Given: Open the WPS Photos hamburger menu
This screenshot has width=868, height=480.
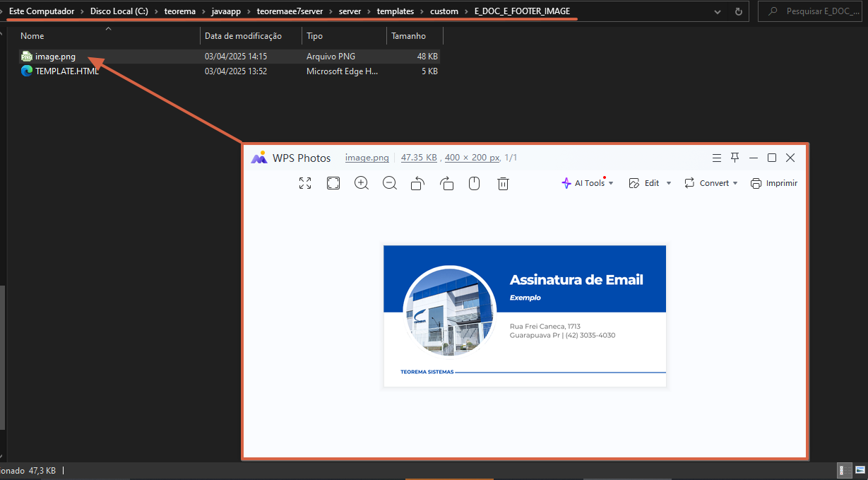Looking at the screenshot, I should (716, 158).
